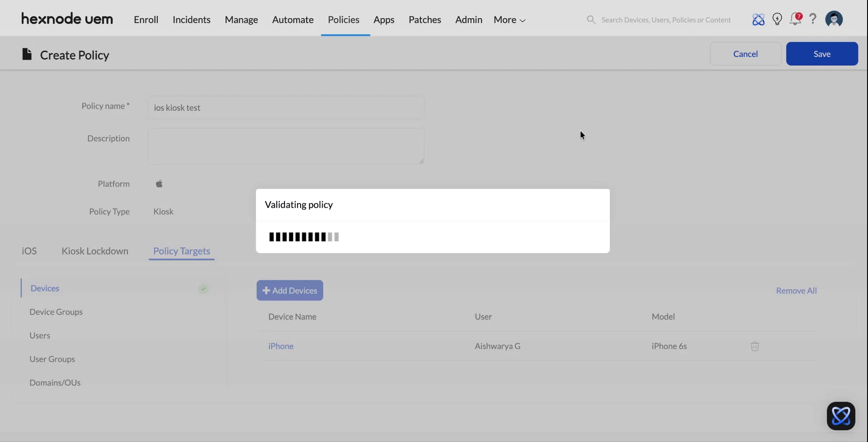This screenshot has width=868, height=442.
Task: Click the Apple platform icon
Action: [159, 183]
